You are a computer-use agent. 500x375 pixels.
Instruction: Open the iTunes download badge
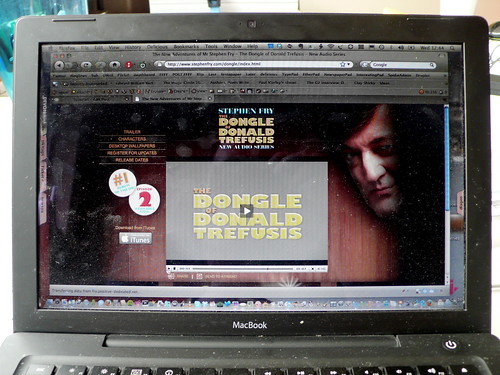pyautogui.click(x=136, y=239)
